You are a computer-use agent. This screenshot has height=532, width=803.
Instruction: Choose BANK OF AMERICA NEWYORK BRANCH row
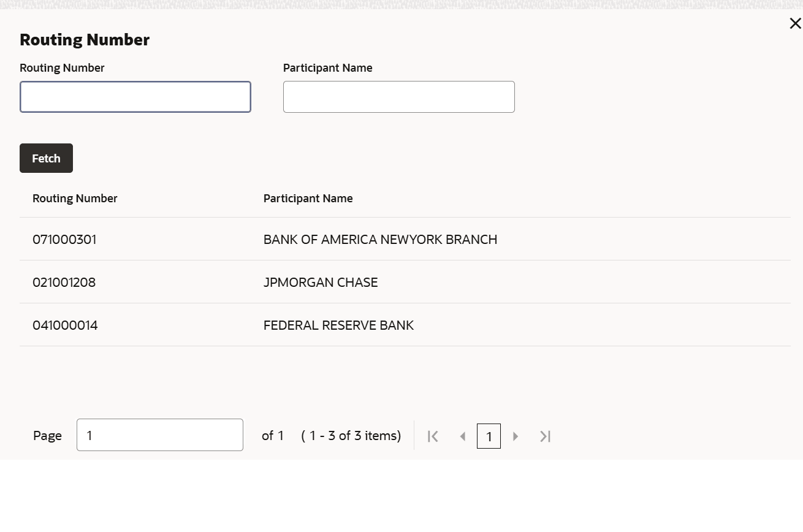(380, 240)
